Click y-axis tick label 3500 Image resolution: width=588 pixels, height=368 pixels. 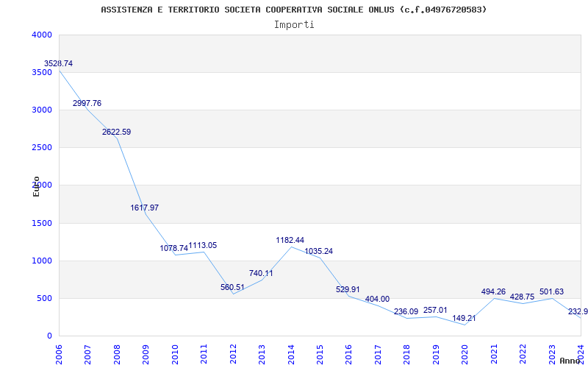(42, 72)
